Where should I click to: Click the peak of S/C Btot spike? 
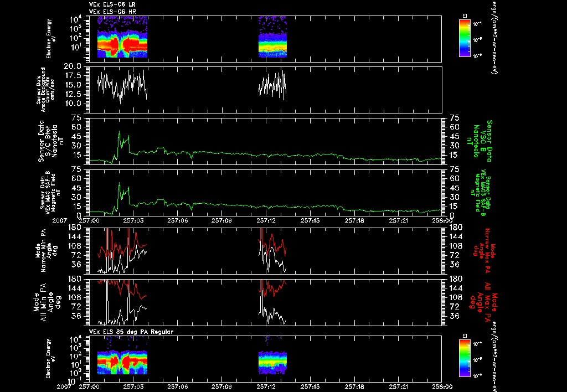(x=120, y=131)
